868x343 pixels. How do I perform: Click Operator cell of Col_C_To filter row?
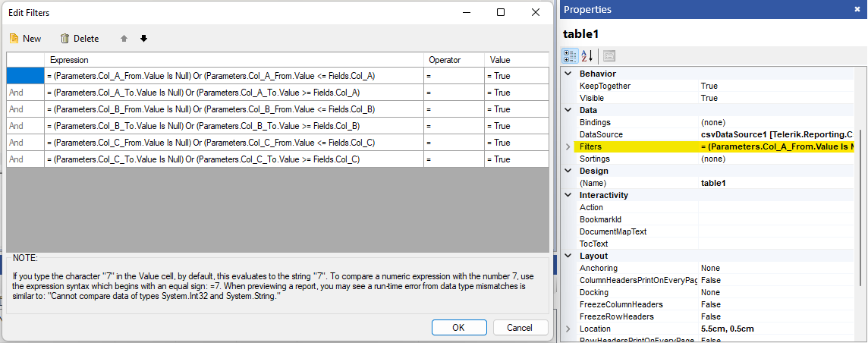tap(453, 159)
